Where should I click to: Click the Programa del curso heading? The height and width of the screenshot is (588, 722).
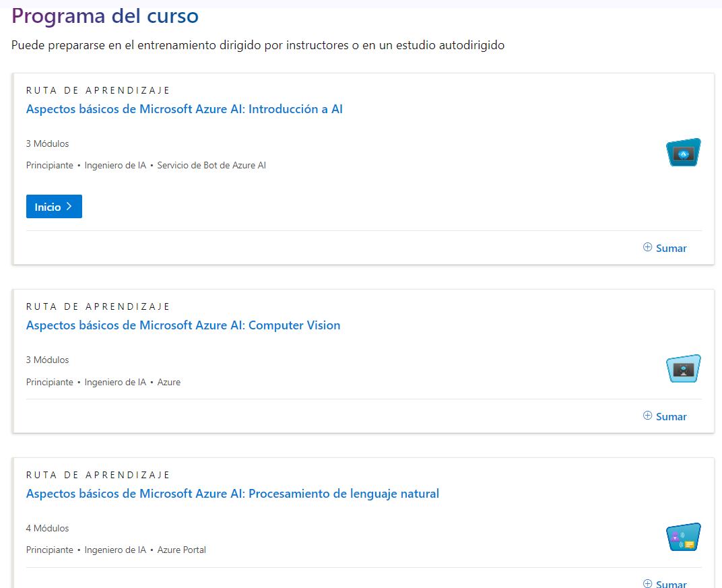[x=105, y=15]
